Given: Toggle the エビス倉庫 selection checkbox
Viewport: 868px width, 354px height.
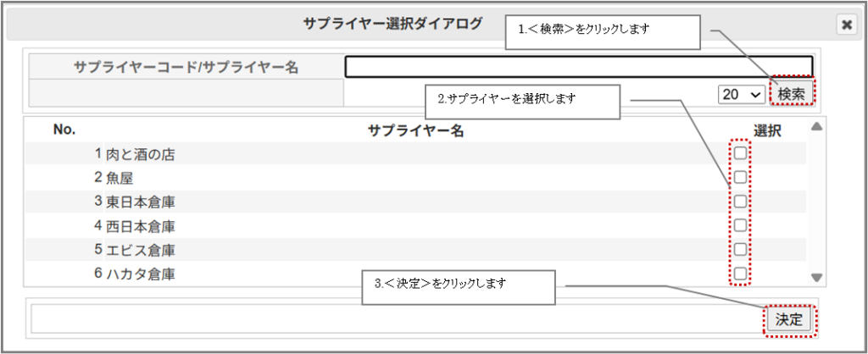Looking at the screenshot, I should click(740, 250).
